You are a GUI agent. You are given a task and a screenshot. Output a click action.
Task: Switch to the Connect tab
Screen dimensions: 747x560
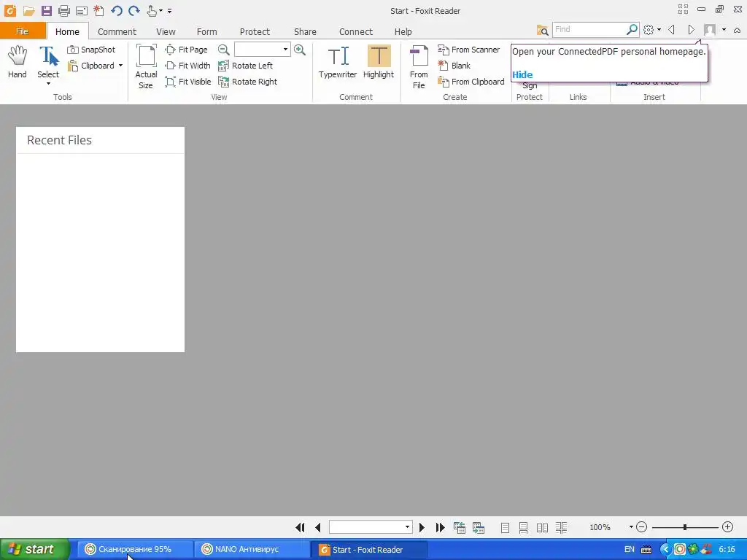[x=355, y=32]
